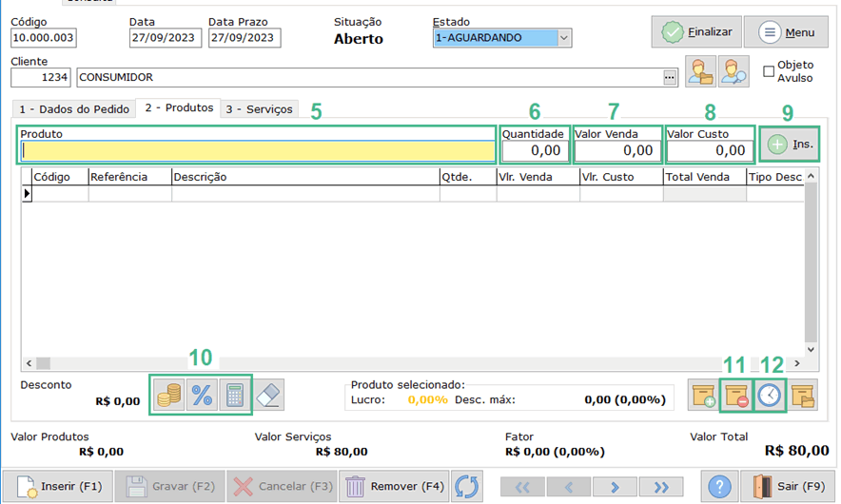
Task: Click the stacked boxes icon
Action: (x=802, y=396)
